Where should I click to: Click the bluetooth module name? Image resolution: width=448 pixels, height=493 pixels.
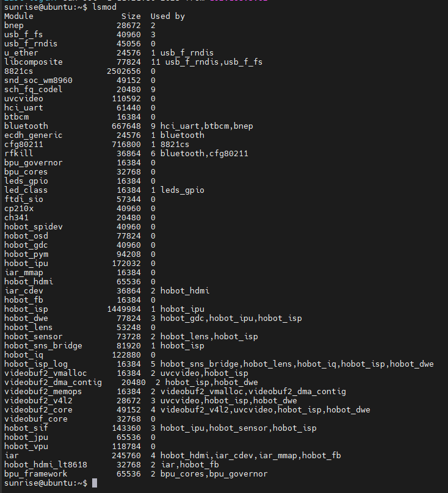[26, 126]
